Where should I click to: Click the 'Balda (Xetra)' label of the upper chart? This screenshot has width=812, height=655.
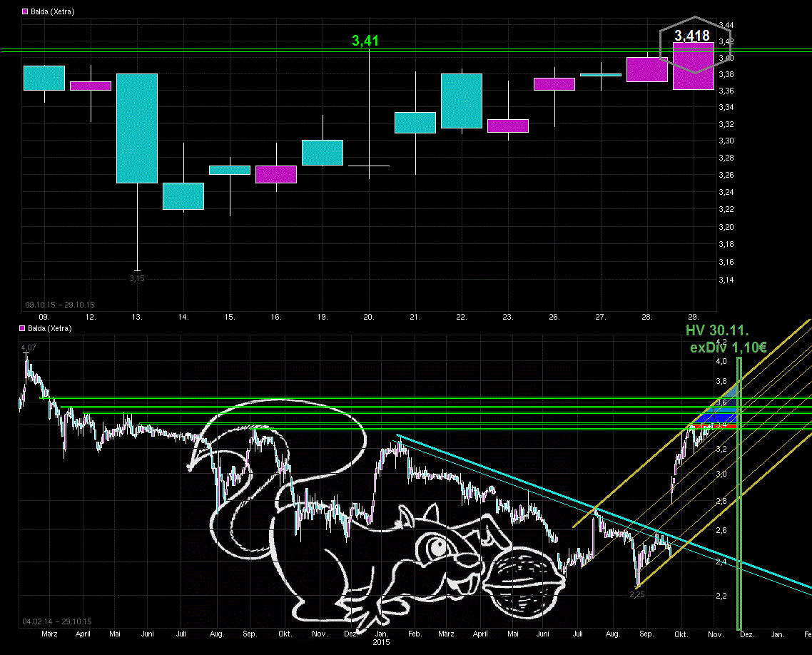coord(52,11)
